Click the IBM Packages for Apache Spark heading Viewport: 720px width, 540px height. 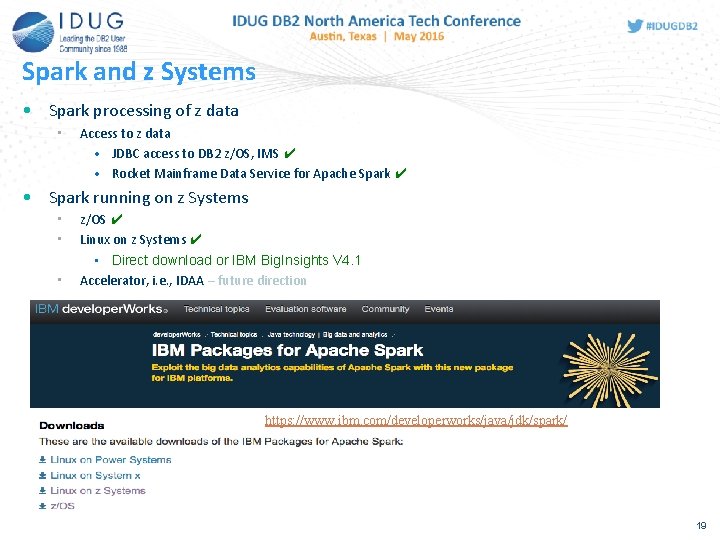[x=287, y=350]
